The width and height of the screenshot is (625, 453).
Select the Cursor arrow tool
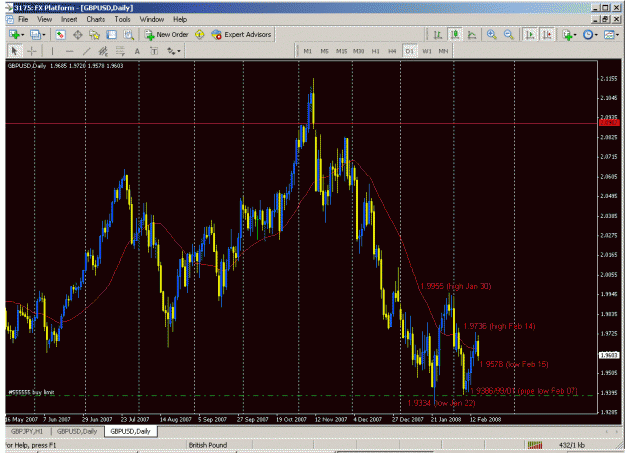(15, 51)
